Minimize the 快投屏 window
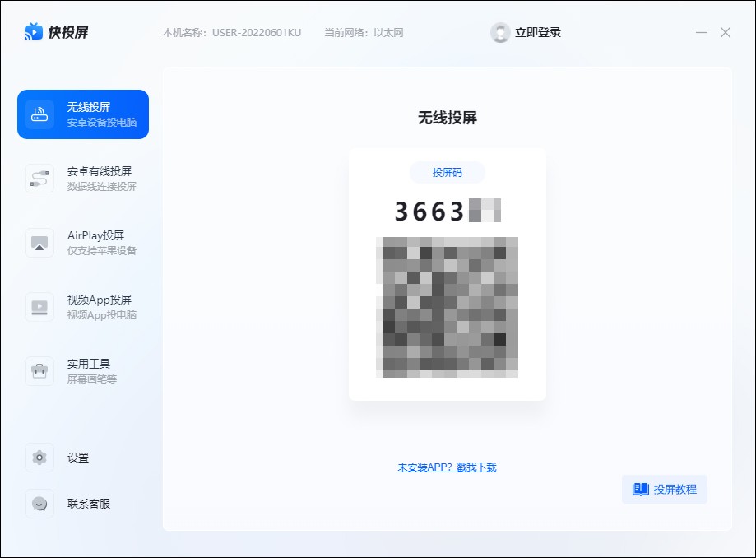 700,32
